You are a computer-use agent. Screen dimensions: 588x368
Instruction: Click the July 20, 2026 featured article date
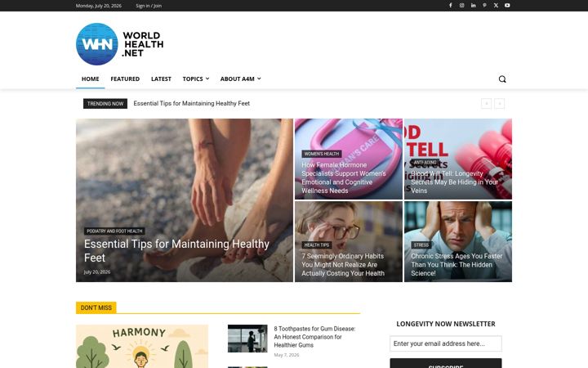pos(97,272)
